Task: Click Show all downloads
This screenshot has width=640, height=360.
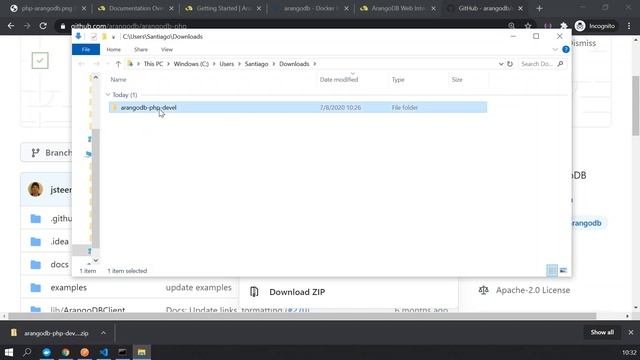Action: click(602, 332)
